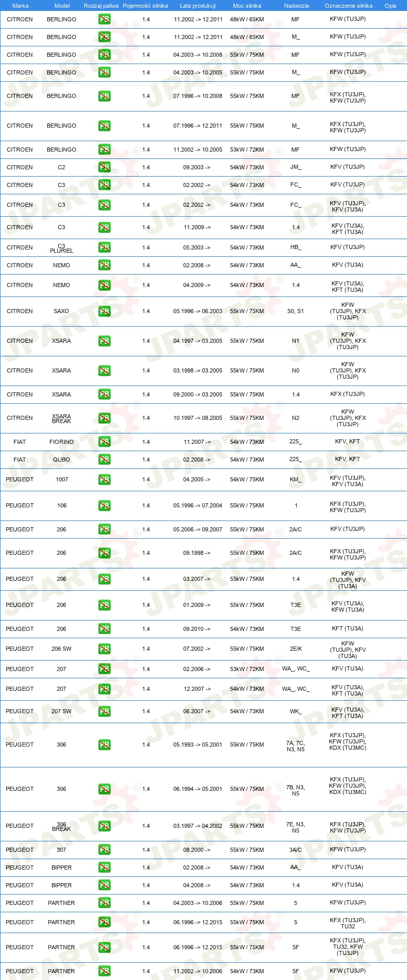Click the Moc silnika column header
The height and width of the screenshot is (980, 407).
coord(247,6)
